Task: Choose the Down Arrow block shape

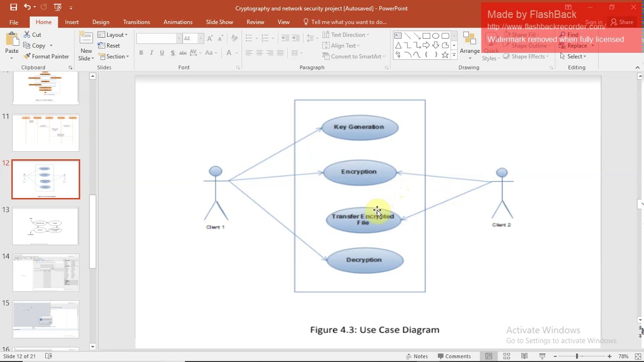Action: click(x=436, y=45)
